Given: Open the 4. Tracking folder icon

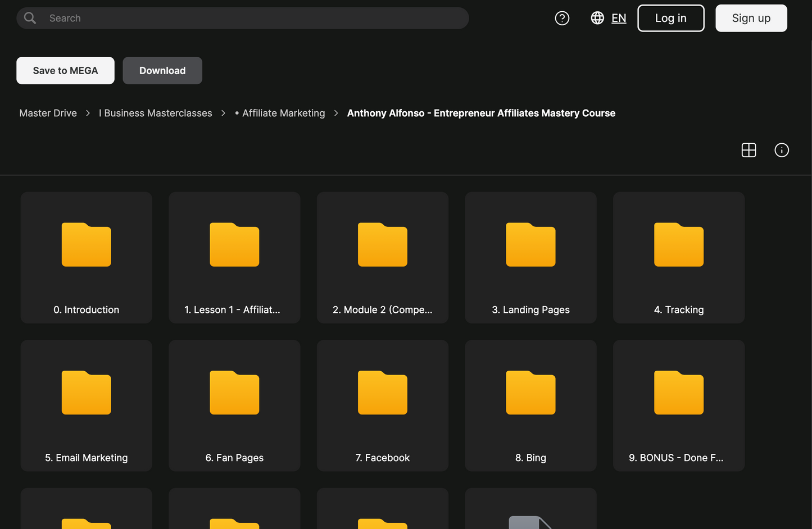Looking at the screenshot, I should (x=679, y=244).
